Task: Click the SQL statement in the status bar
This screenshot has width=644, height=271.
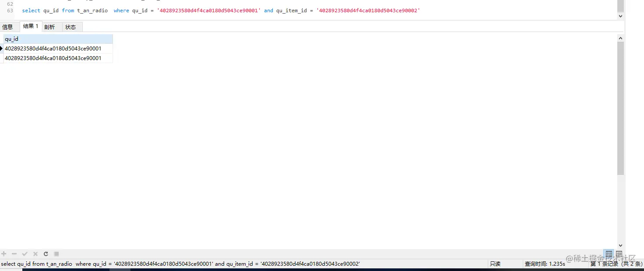Action: 180,264
